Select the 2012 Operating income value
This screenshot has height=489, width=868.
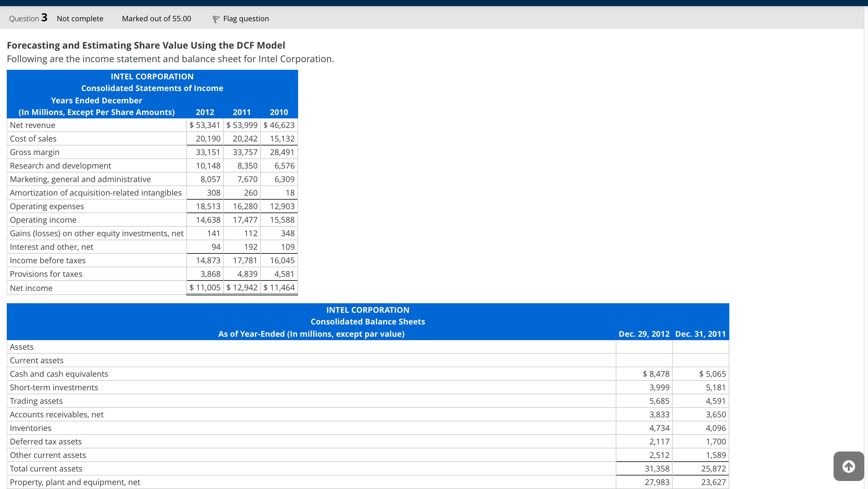coord(208,220)
